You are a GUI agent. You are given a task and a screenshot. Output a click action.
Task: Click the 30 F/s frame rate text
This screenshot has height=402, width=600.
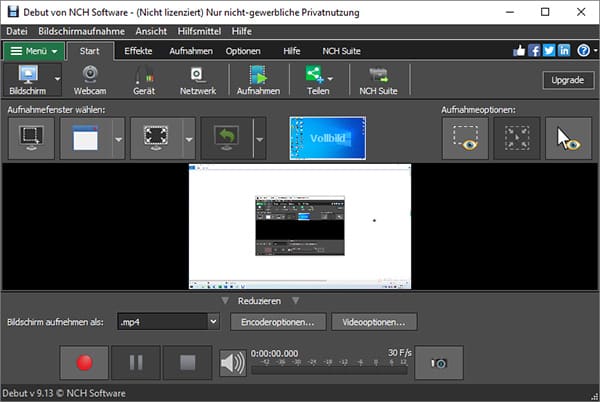(399, 353)
